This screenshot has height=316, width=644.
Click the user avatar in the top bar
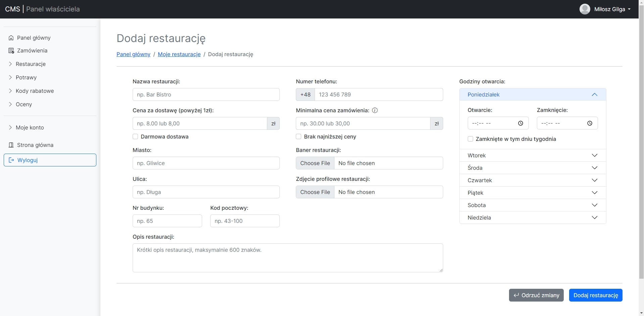(585, 9)
